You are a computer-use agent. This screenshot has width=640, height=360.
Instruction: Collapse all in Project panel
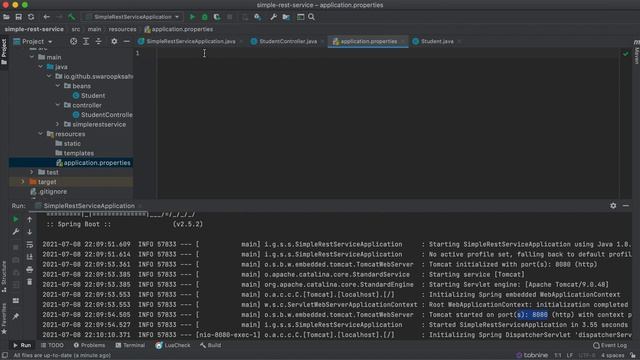pyautogui.click(x=98, y=41)
